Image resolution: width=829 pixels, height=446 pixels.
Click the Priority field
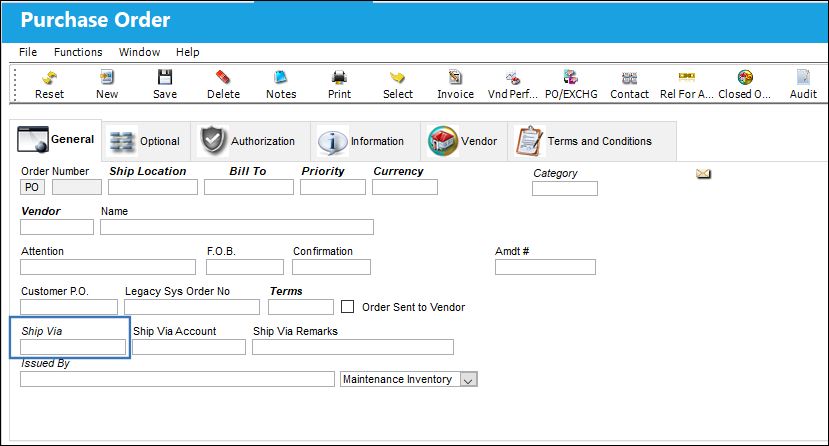tap(333, 187)
